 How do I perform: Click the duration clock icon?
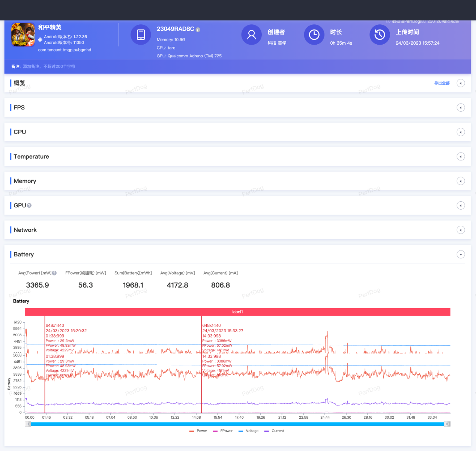click(x=314, y=34)
